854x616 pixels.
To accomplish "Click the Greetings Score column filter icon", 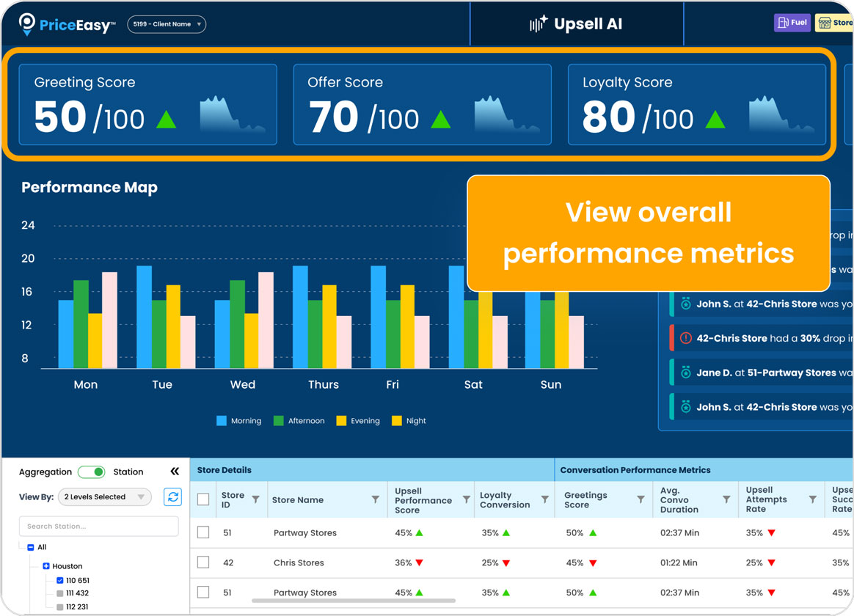I will click(640, 499).
